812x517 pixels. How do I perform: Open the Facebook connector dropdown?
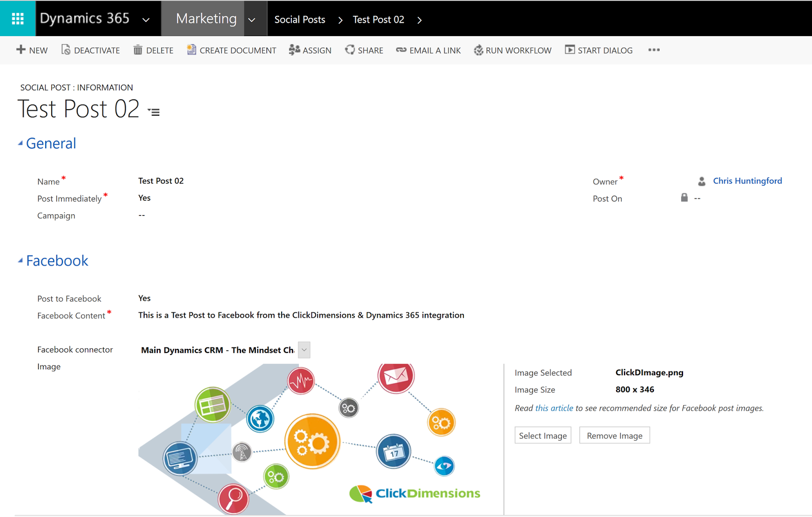(x=304, y=350)
